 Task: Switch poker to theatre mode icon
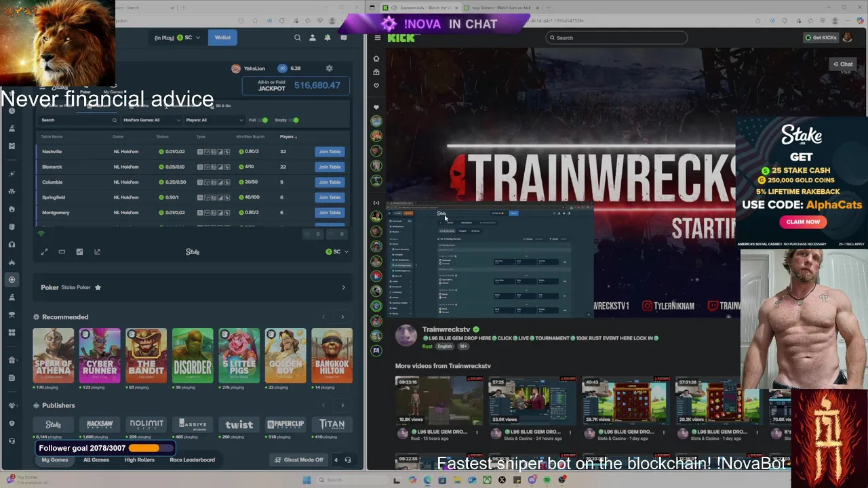(x=62, y=252)
